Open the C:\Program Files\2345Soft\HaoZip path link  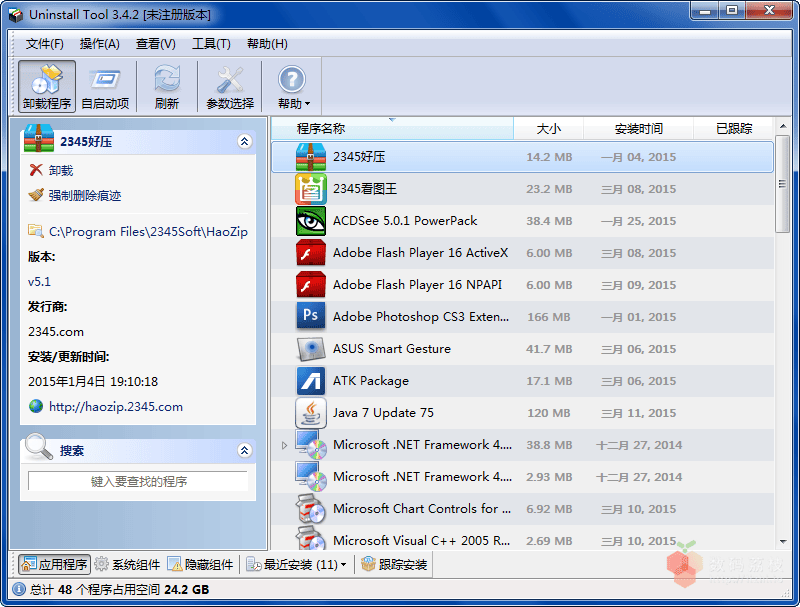[148, 232]
